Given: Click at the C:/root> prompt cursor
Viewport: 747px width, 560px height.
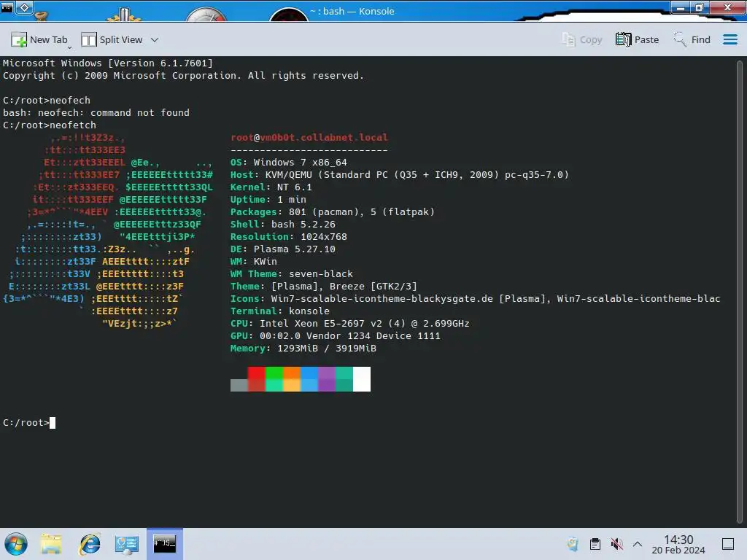Looking at the screenshot, I should 53,423.
